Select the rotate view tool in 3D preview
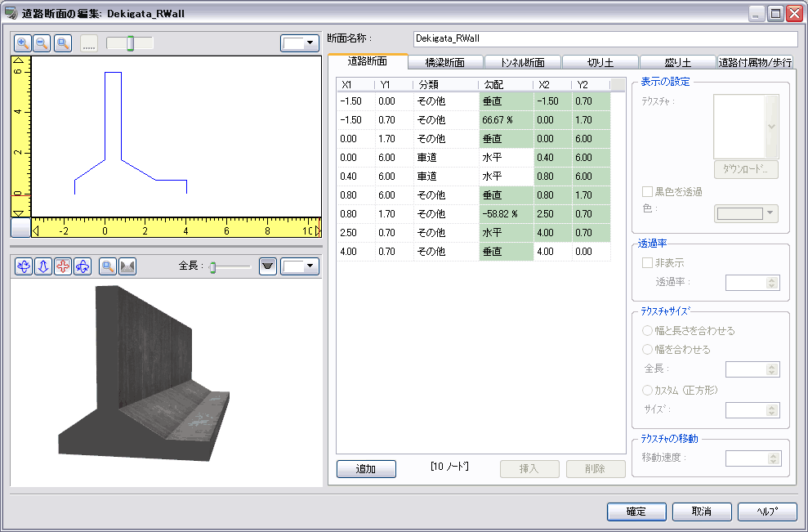 (24, 266)
